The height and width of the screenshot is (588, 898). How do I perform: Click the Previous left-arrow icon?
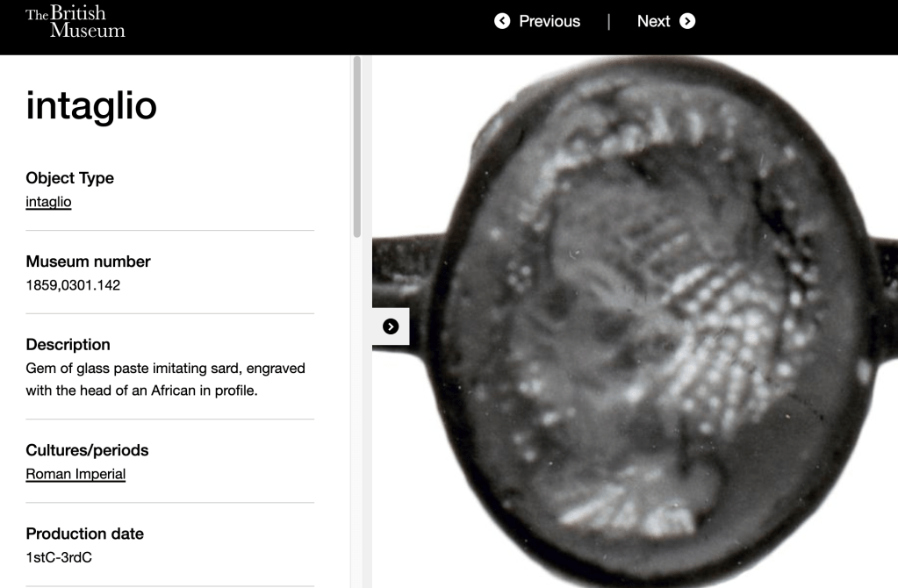pyautogui.click(x=502, y=21)
